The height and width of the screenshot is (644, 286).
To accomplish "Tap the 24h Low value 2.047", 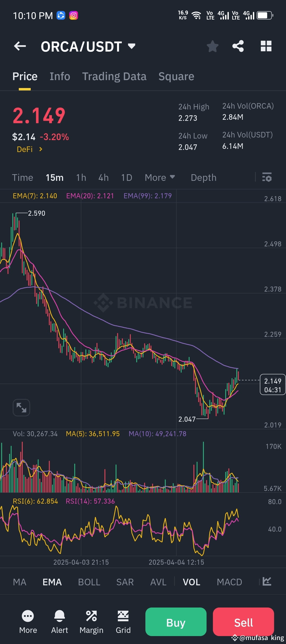I will [188, 147].
